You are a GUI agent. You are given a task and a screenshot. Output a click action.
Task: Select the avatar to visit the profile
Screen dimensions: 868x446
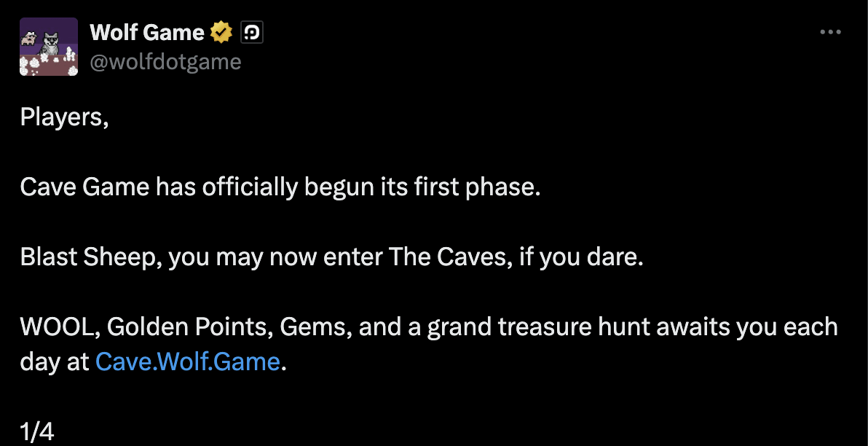(x=48, y=46)
